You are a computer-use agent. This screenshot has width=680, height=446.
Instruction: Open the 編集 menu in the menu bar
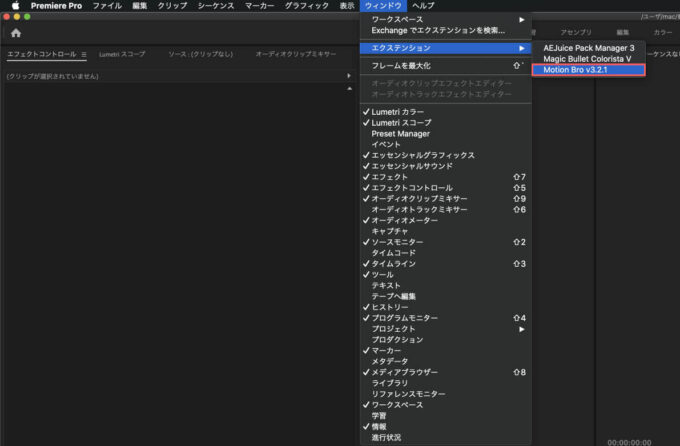(x=140, y=6)
